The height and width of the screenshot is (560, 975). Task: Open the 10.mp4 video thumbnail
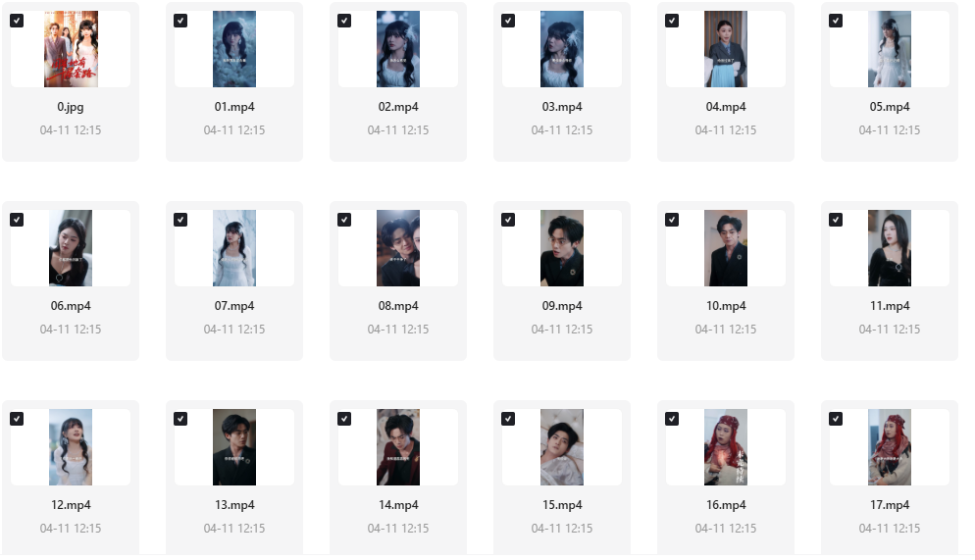tap(726, 248)
